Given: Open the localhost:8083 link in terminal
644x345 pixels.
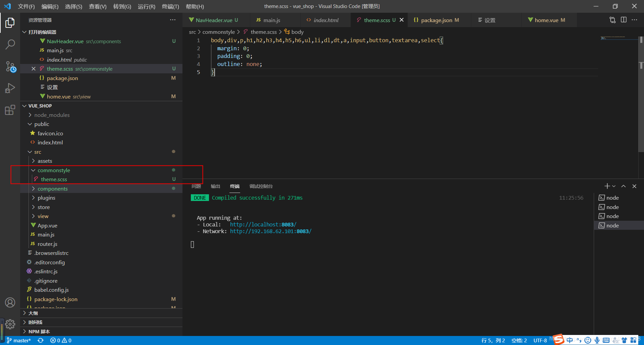Looking at the screenshot, I should click(x=263, y=224).
